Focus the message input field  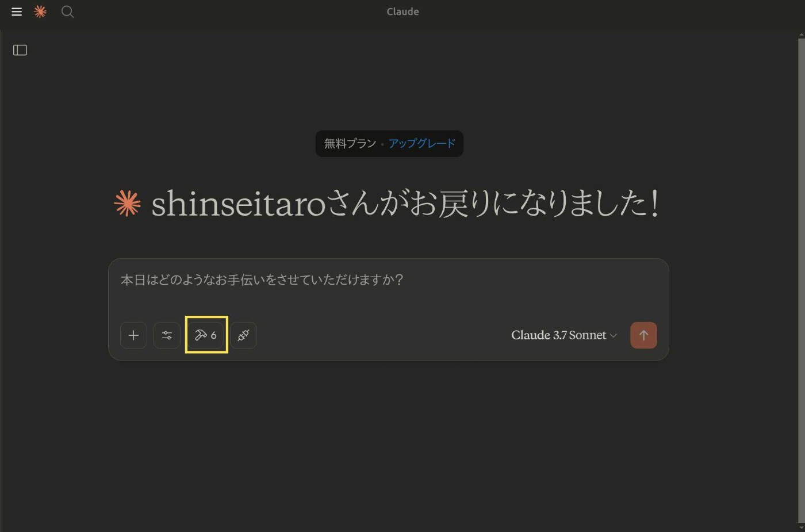point(388,280)
